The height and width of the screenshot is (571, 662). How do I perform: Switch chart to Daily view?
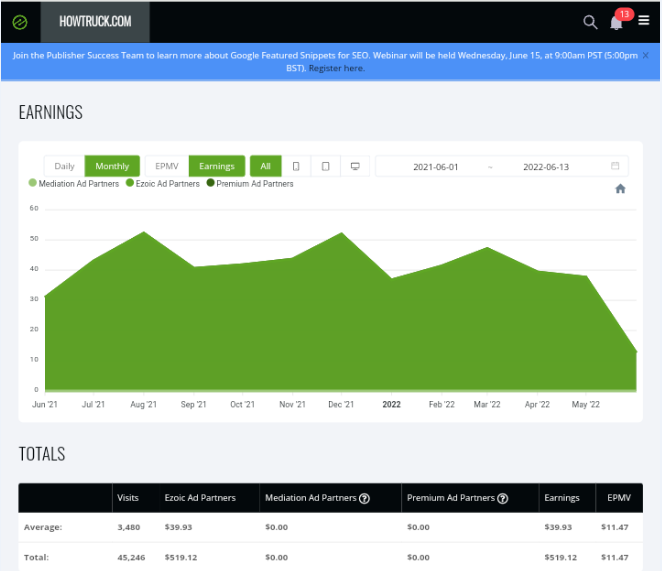tap(64, 166)
